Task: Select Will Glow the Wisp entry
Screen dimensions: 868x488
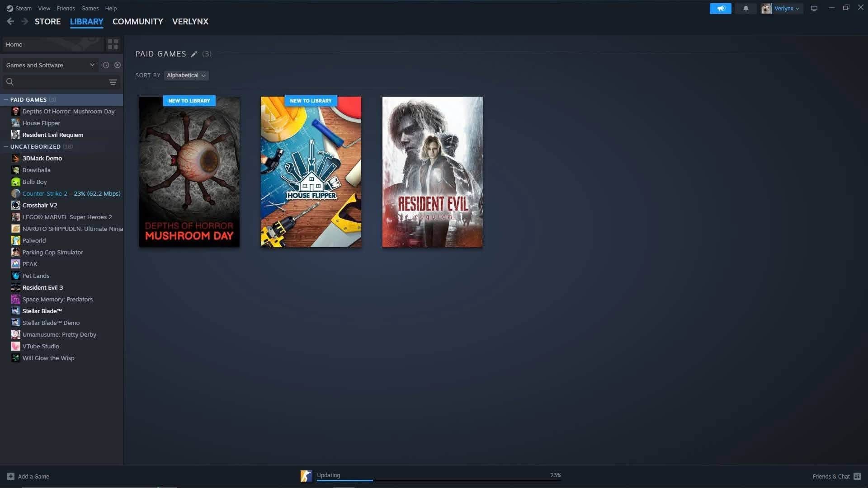Action: [61, 358]
